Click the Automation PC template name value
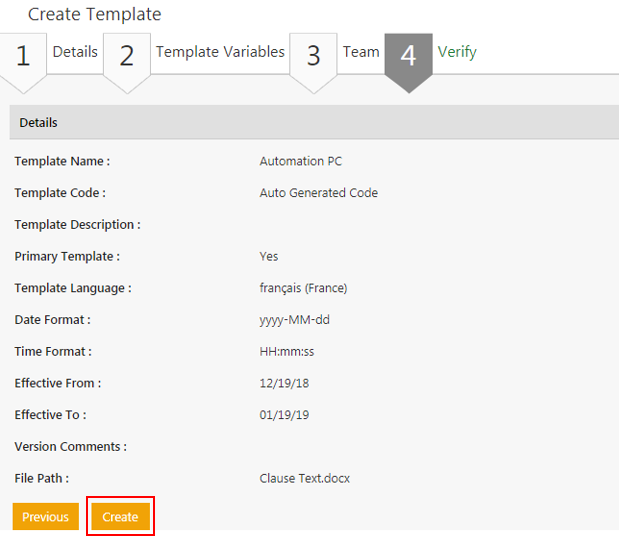Screen dimensions: 619x542 coord(301,161)
